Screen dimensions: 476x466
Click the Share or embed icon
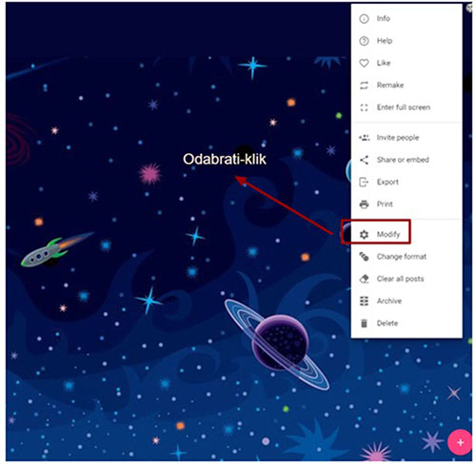(x=364, y=160)
